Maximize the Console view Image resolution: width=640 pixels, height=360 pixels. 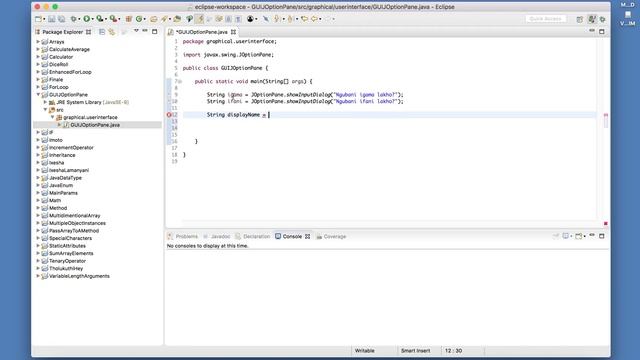[x=602, y=236]
